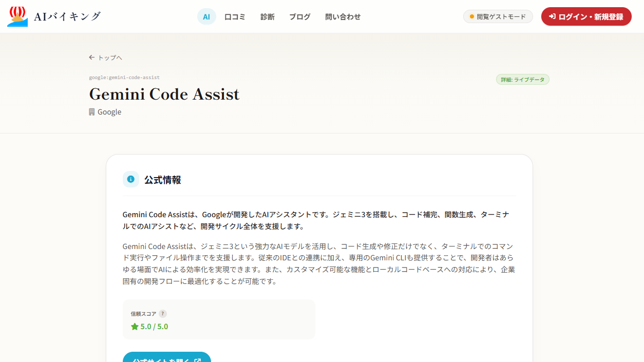Click the back arrow icon before トップへ

(92, 58)
